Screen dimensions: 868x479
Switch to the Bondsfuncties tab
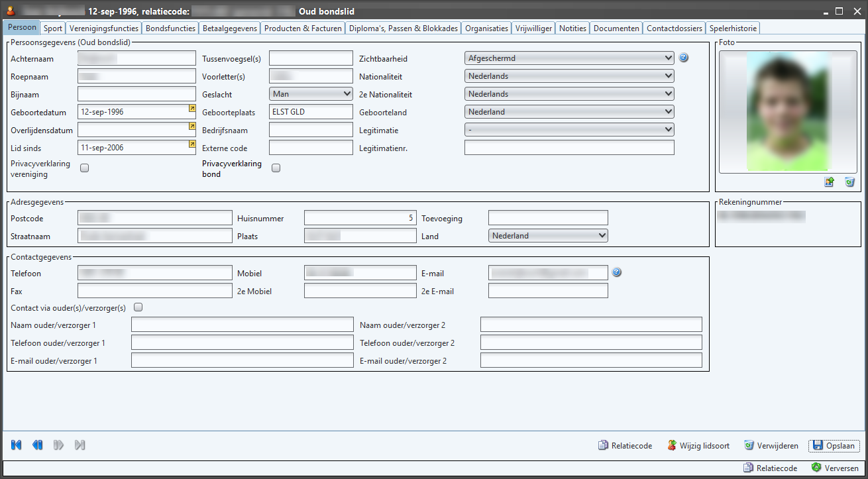point(170,28)
